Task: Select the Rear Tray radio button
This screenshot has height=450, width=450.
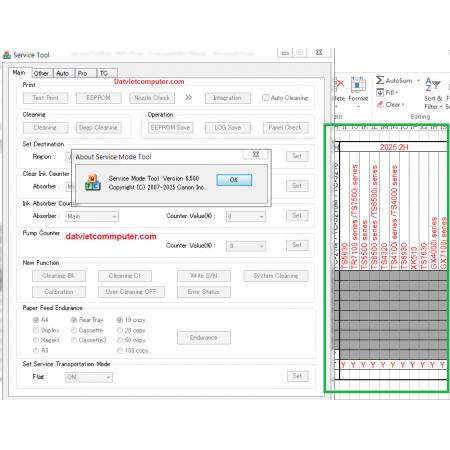Action: click(74, 320)
